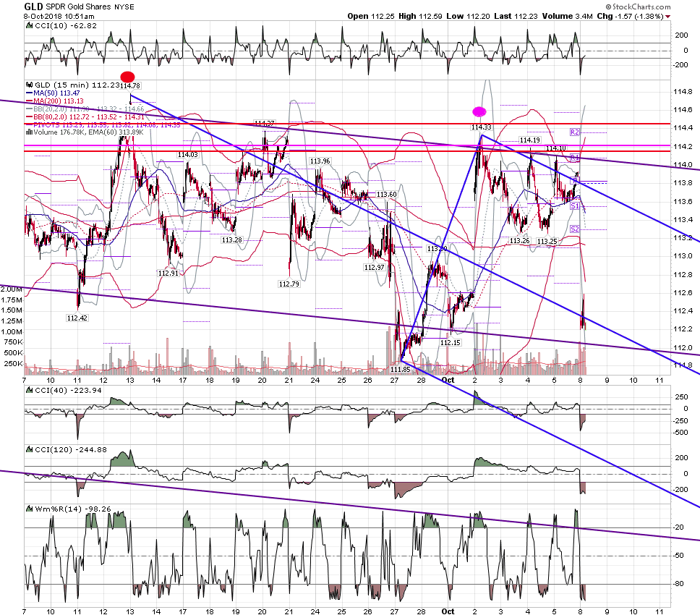Click the 111.85 low price label
The height and width of the screenshot is (615, 700).
400,369
